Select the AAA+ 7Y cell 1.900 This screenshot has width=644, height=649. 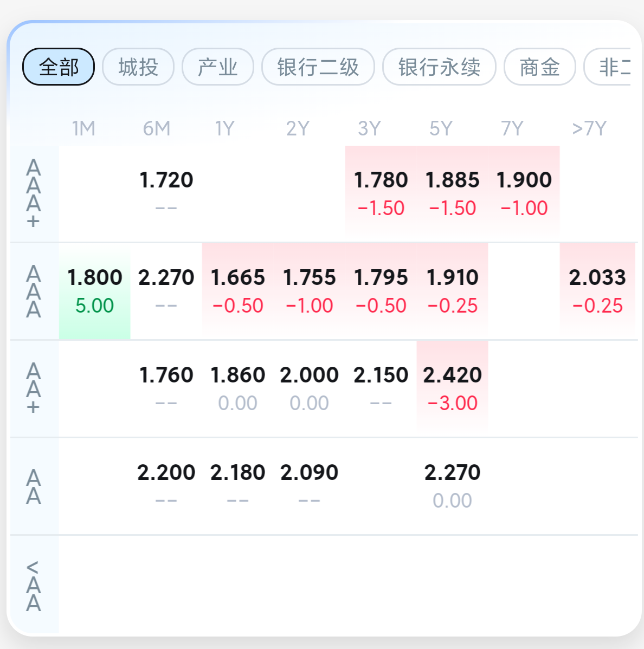[524, 193]
